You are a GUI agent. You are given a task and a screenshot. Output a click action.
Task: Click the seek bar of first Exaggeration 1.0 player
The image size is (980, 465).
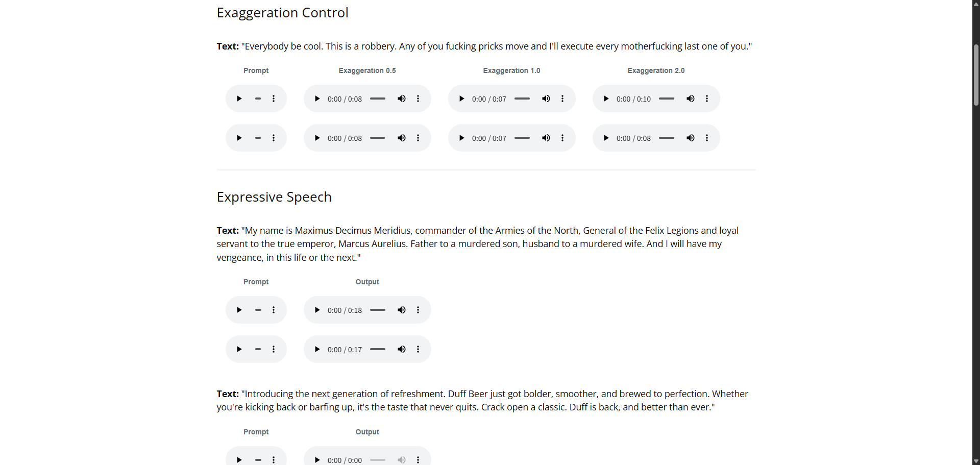522,99
